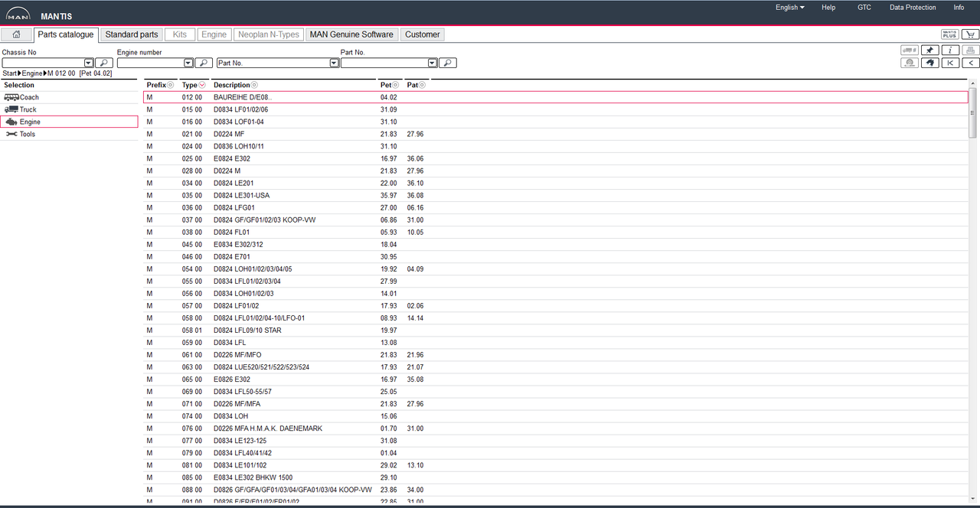Click Start in the breadcrumb
Image resolution: width=980 pixels, height=508 pixels.
pyautogui.click(x=9, y=73)
